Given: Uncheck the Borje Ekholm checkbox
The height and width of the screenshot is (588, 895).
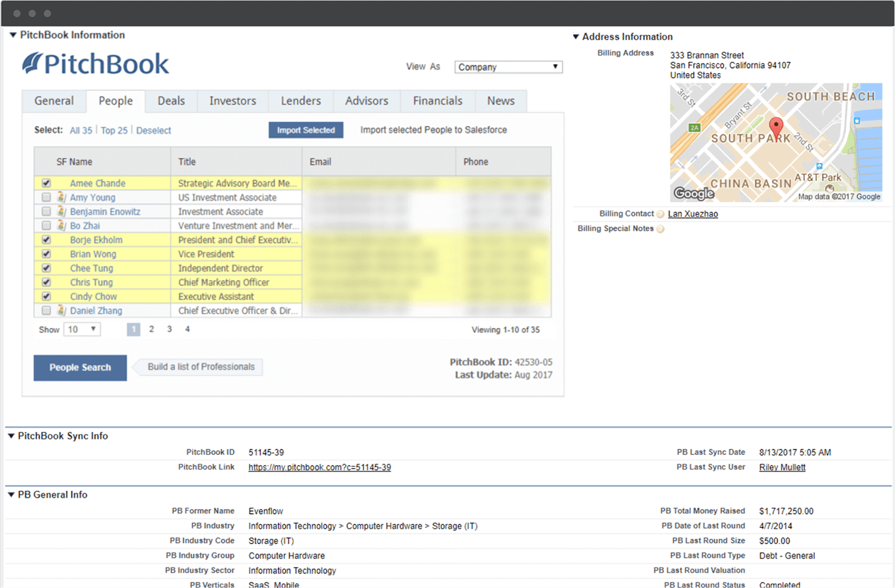Looking at the screenshot, I should point(46,239).
